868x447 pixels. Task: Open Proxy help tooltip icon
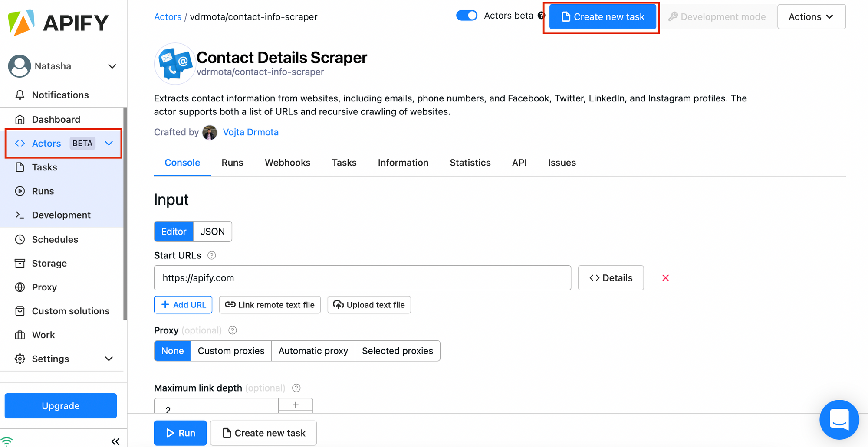(x=233, y=330)
